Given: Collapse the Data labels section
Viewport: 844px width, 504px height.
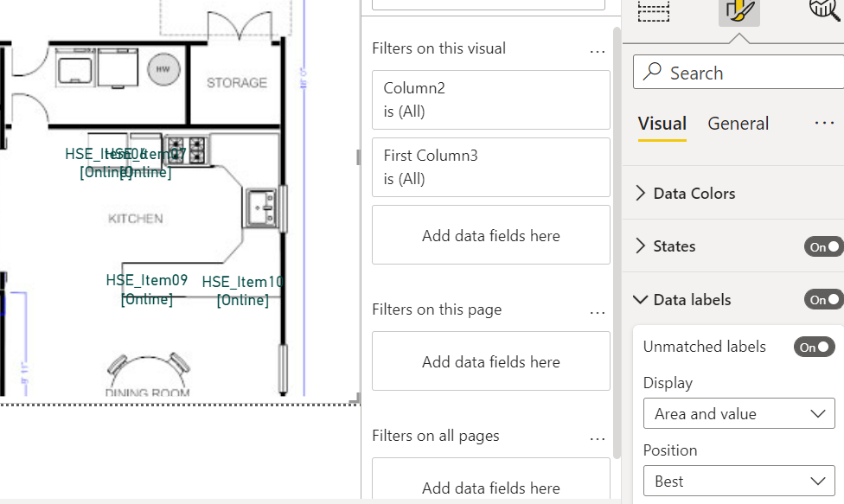Looking at the screenshot, I should (x=641, y=299).
